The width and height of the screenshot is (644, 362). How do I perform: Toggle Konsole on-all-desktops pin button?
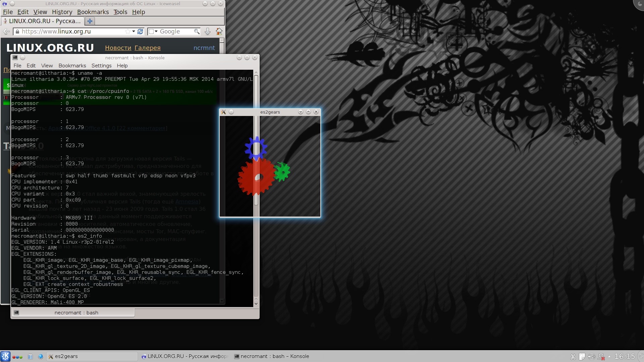coord(23,58)
